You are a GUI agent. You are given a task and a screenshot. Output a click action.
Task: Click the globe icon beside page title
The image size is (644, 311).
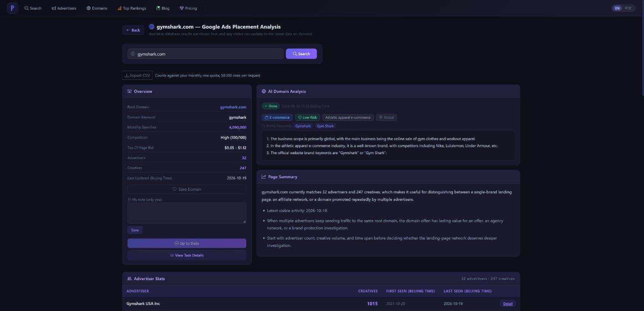tap(152, 27)
